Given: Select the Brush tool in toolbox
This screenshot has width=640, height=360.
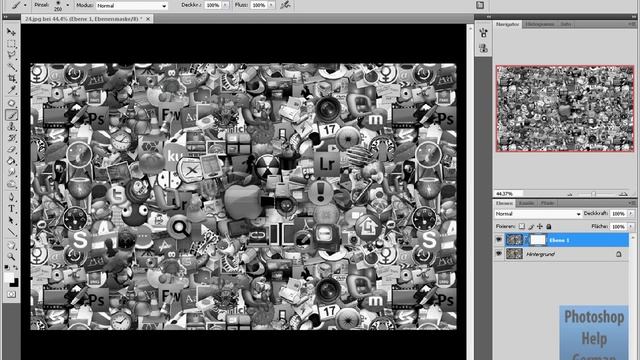Looking at the screenshot, I should (11, 115).
